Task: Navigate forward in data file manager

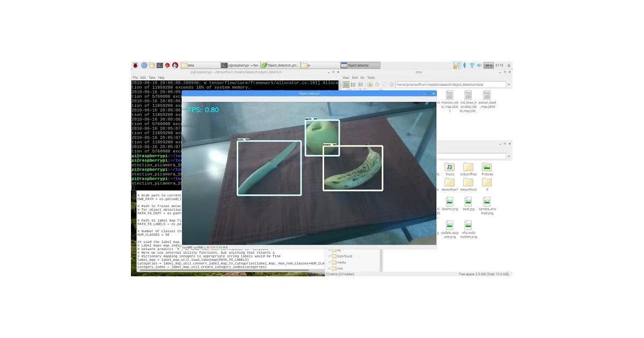Action: (x=384, y=85)
